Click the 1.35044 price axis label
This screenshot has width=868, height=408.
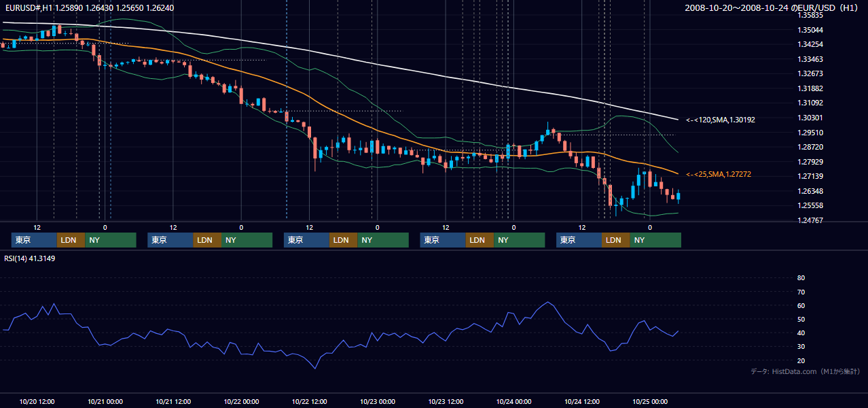pyautogui.click(x=810, y=30)
